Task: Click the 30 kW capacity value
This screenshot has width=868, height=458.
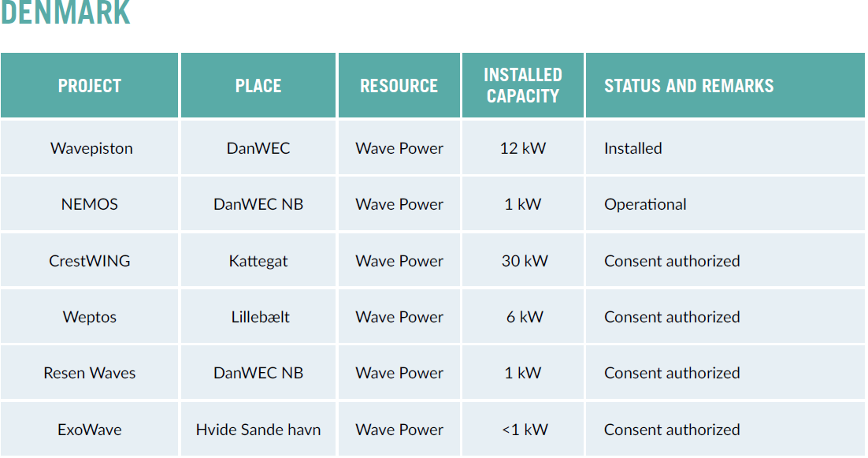Action: pos(523,261)
